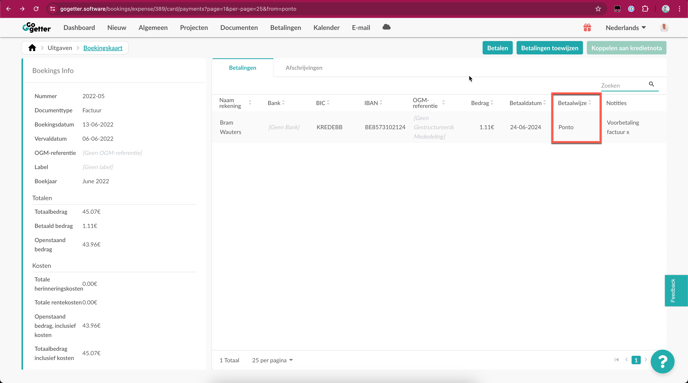Open the Algemeen menu

click(153, 28)
